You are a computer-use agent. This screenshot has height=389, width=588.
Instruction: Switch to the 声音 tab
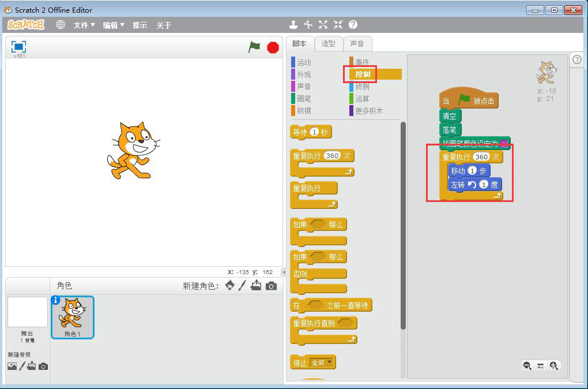click(357, 43)
